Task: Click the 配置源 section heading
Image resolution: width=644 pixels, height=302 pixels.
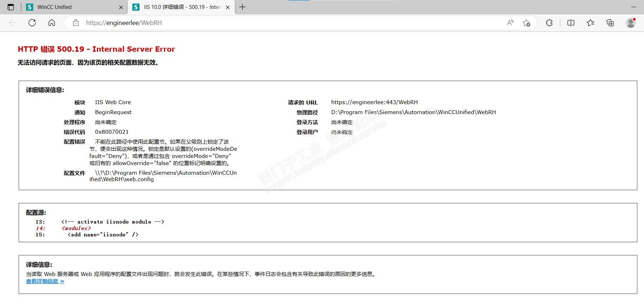Action: click(36, 213)
